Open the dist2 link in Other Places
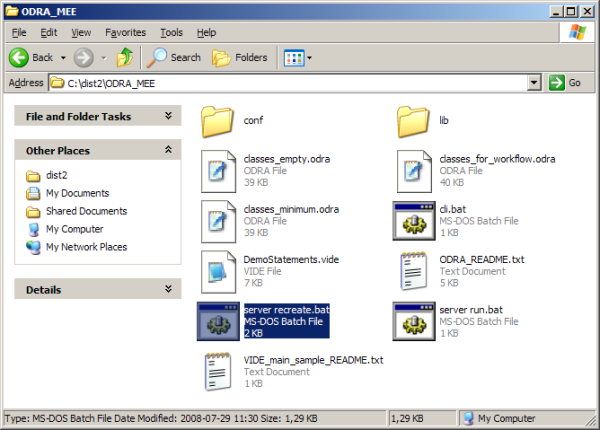Screen dimensions: 600x430 pyautogui.click(x=57, y=175)
